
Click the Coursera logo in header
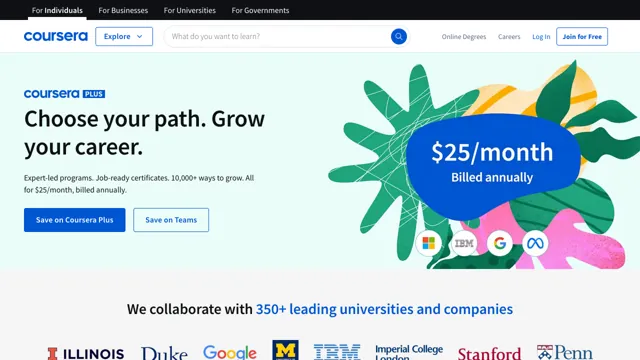coord(56,36)
